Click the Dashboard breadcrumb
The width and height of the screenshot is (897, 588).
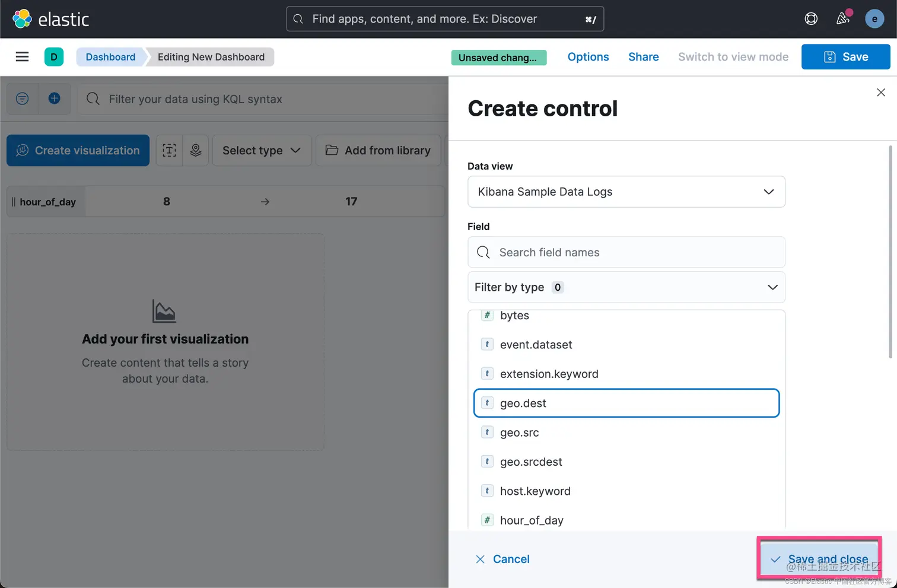(110, 57)
